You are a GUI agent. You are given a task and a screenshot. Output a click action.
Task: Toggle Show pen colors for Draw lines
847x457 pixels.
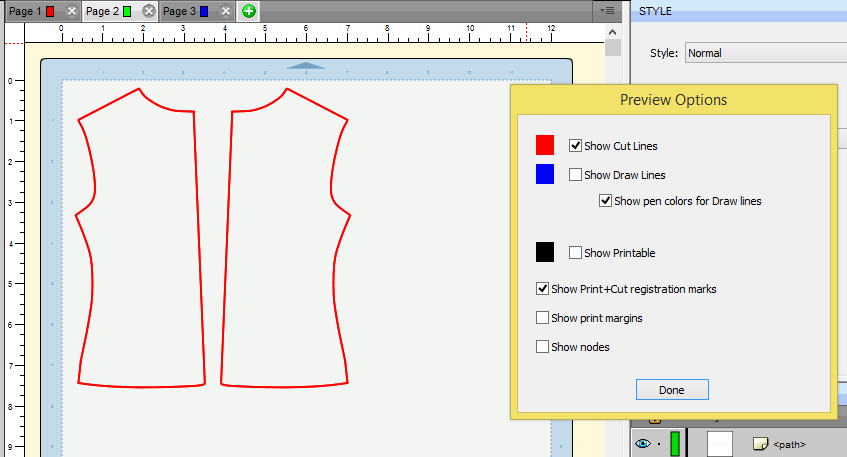coord(605,201)
